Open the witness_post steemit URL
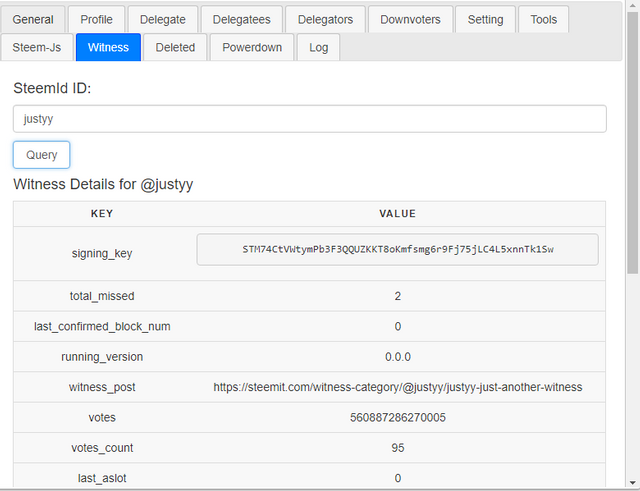640x491 pixels. coord(397,387)
